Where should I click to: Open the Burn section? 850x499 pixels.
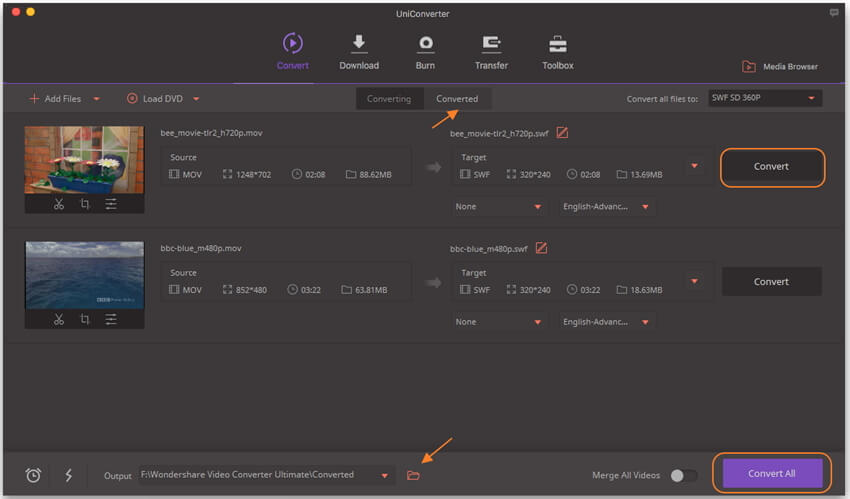click(x=426, y=51)
